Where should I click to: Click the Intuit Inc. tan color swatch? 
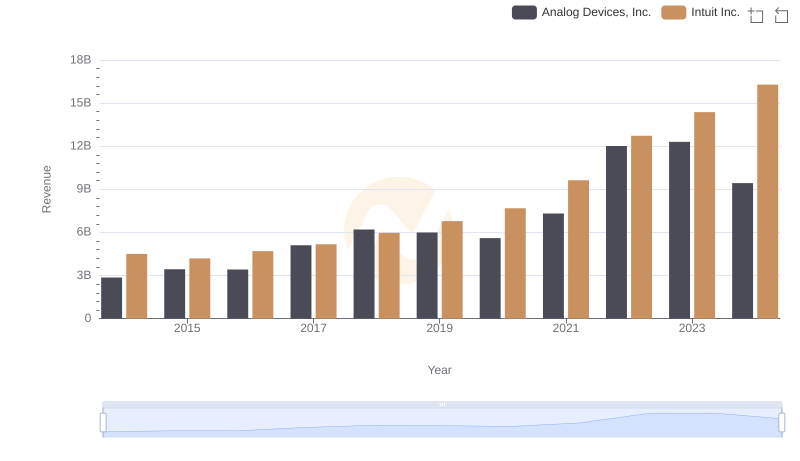tap(673, 12)
